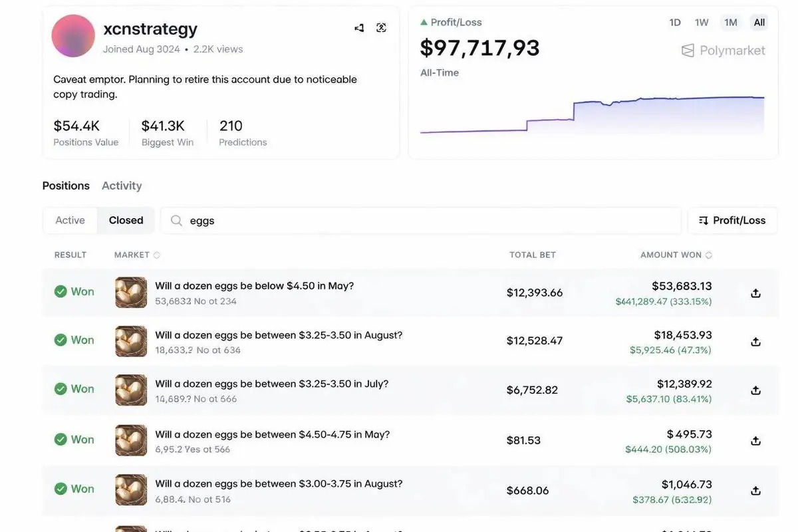Viewport: 798px width, 532px height.
Task: Share the $3.25-3.50 in August position
Action: pyautogui.click(x=755, y=342)
